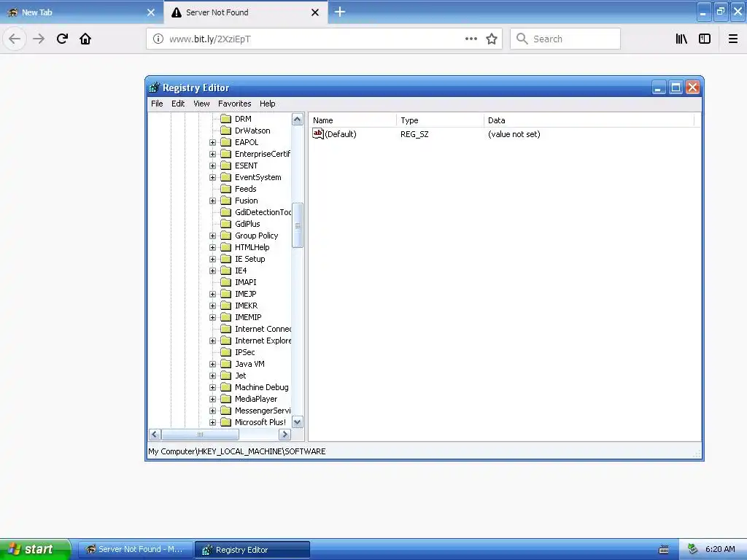747x560 pixels.
Task: Click the Name column header
Action: [352, 120]
